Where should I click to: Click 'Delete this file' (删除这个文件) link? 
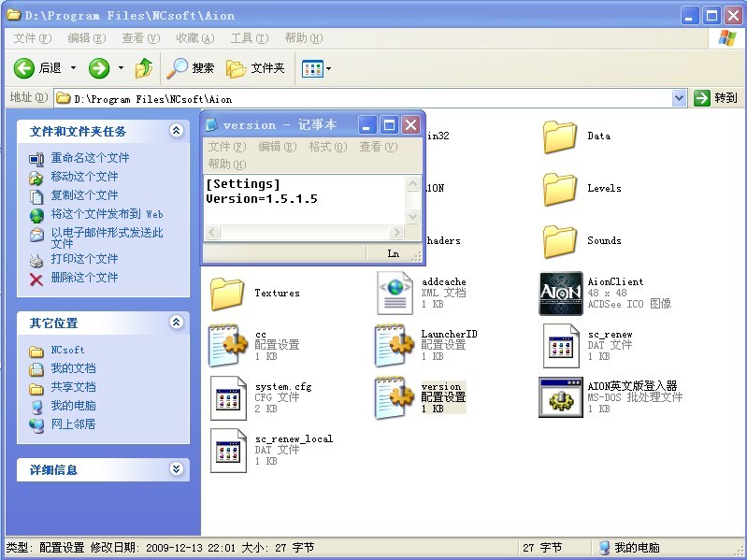click(x=84, y=278)
